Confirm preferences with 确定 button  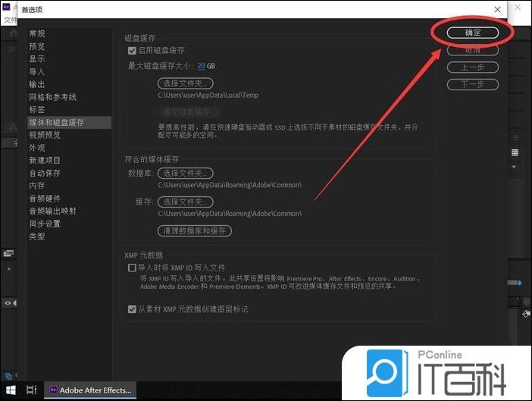tap(473, 33)
